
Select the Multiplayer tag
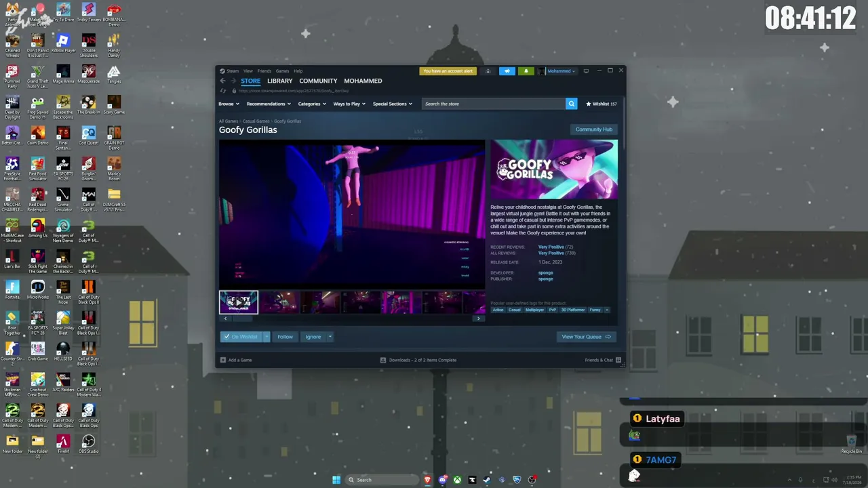click(x=535, y=310)
